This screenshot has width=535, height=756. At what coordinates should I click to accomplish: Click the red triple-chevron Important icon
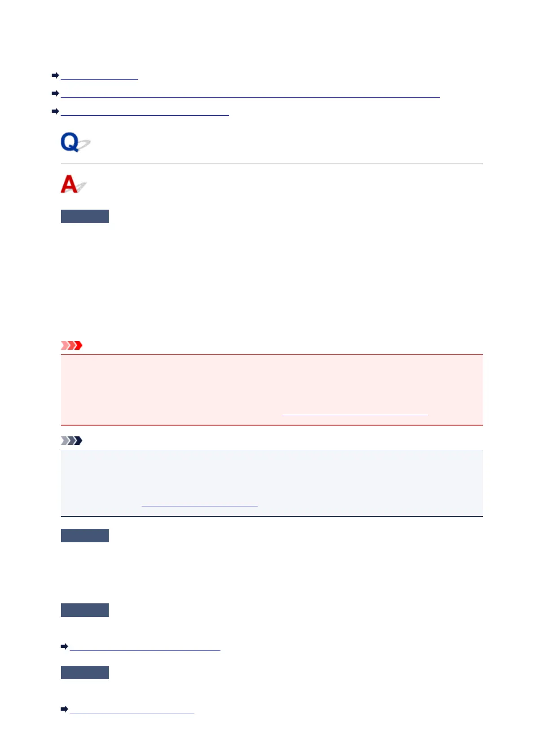[x=72, y=345]
